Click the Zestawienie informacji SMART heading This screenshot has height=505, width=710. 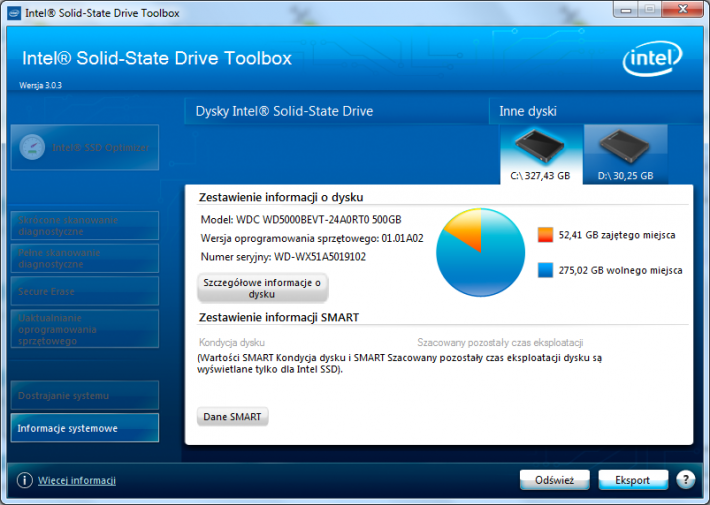pyautogui.click(x=279, y=317)
